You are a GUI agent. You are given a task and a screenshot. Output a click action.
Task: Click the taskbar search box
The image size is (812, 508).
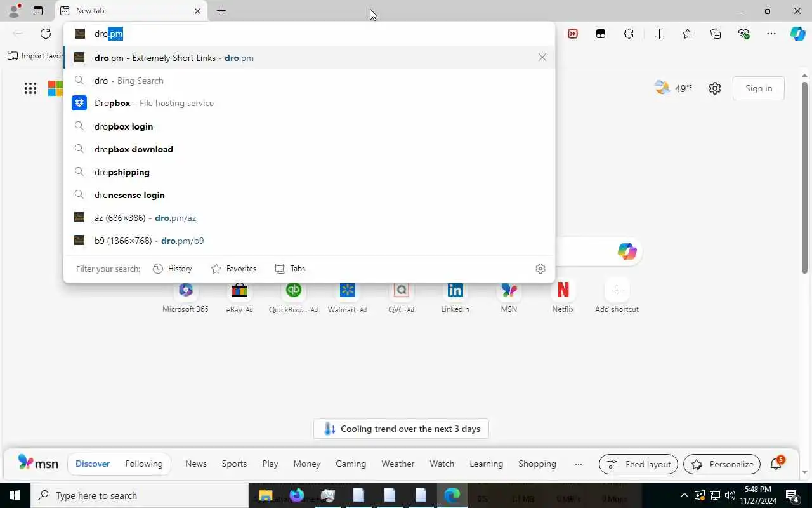[x=140, y=495]
